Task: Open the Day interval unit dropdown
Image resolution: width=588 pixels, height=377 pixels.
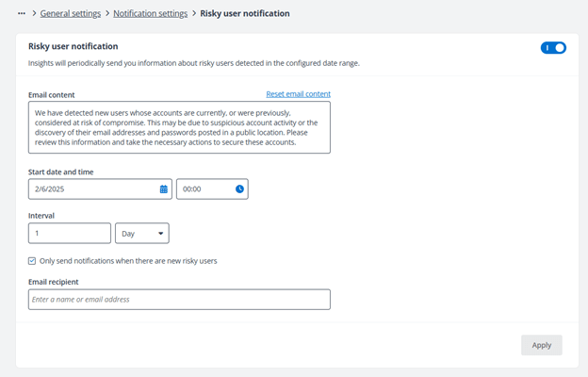Action: 141,233
